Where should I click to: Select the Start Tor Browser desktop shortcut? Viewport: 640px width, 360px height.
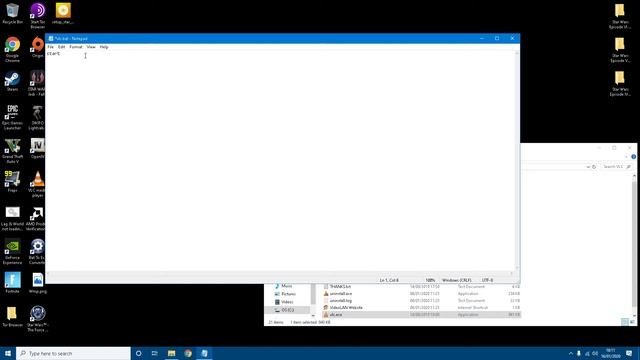38,16
